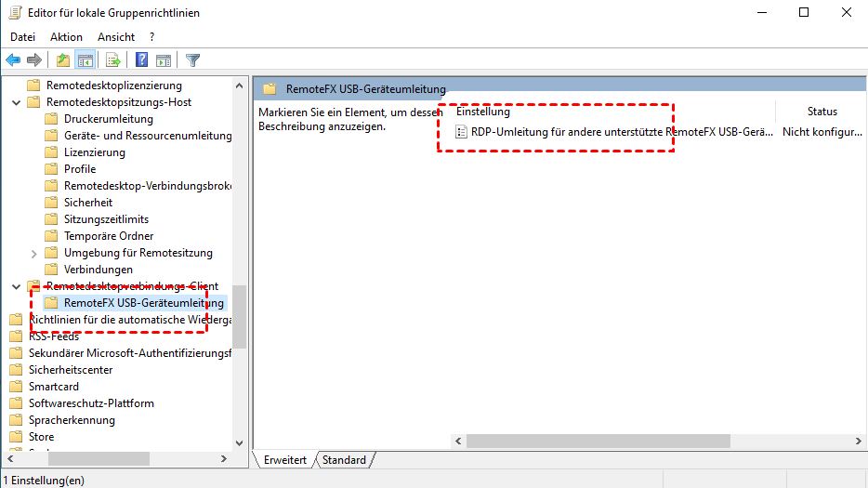Select RSS-Feeds tree item
Image resolution: width=868 pixels, height=488 pixels.
coord(54,336)
